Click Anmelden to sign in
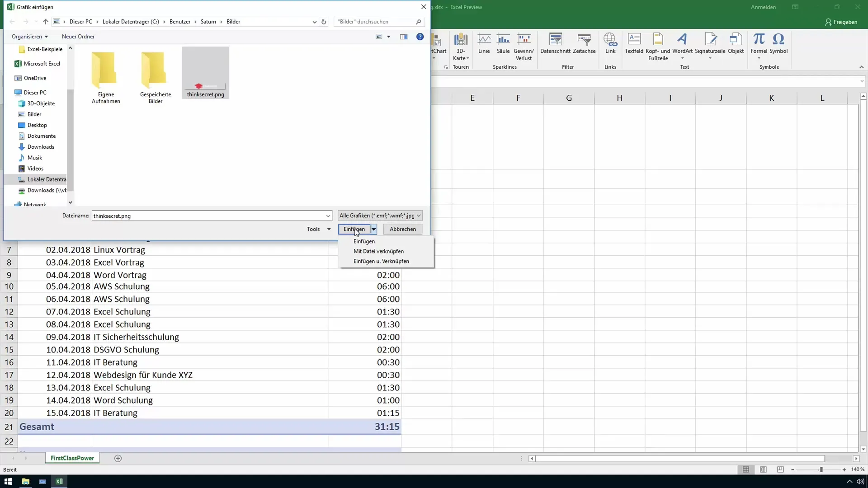The height and width of the screenshot is (488, 868). 763,7
